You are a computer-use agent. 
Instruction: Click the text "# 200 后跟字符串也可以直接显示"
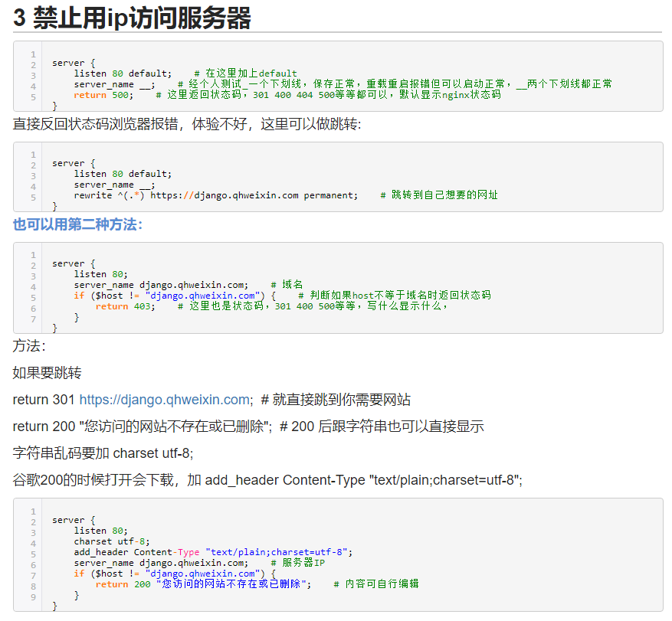[x=382, y=427]
